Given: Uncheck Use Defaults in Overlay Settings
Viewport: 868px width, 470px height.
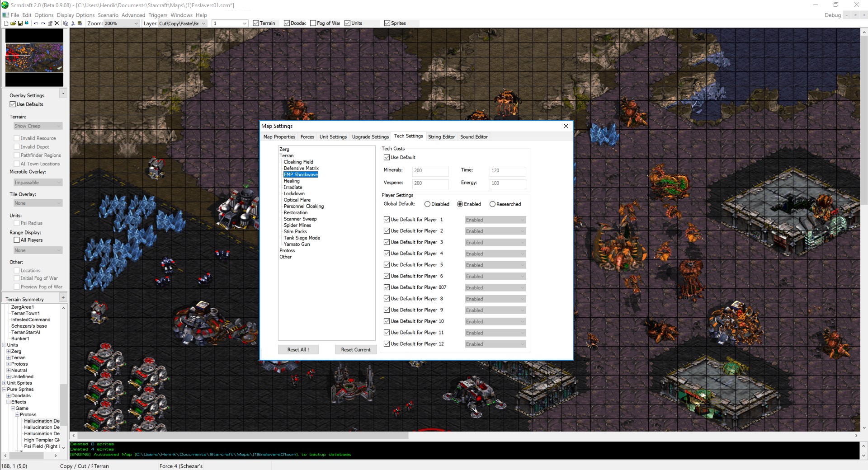Looking at the screenshot, I should [13, 104].
